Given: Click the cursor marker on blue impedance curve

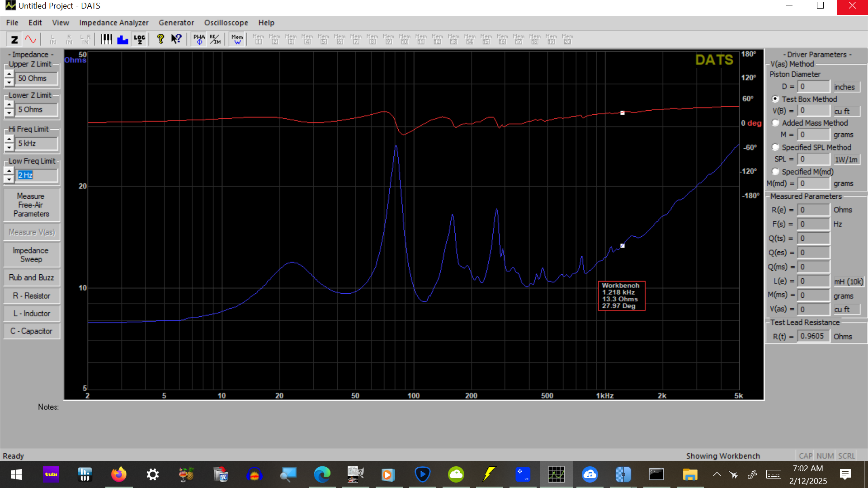Looking at the screenshot, I should pos(623,246).
